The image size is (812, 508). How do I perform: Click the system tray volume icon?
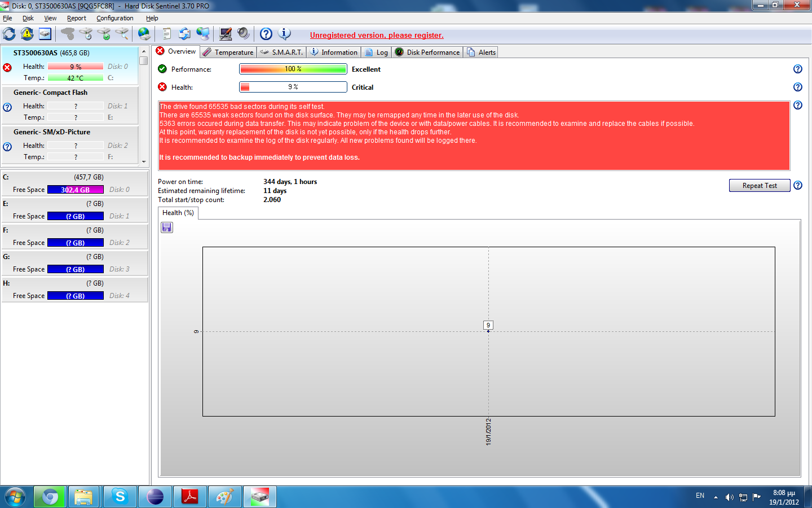pos(730,497)
